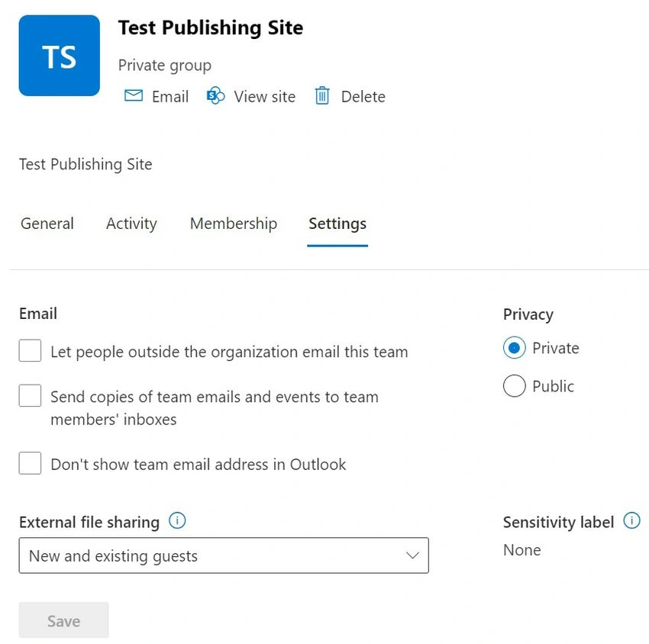Switch to the General tab
Image resolution: width=649 pixels, height=644 pixels.
pos(47,224)
